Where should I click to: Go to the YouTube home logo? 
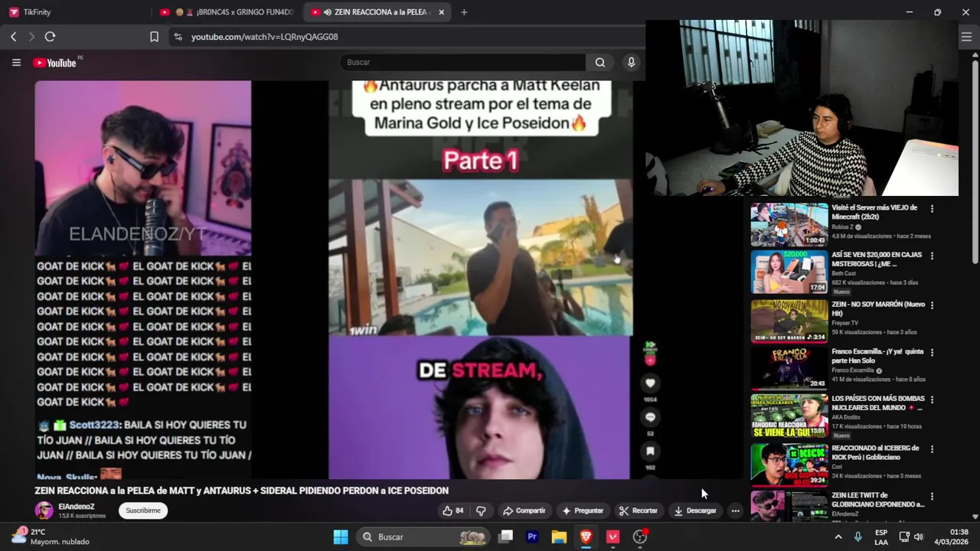(55, 63)
